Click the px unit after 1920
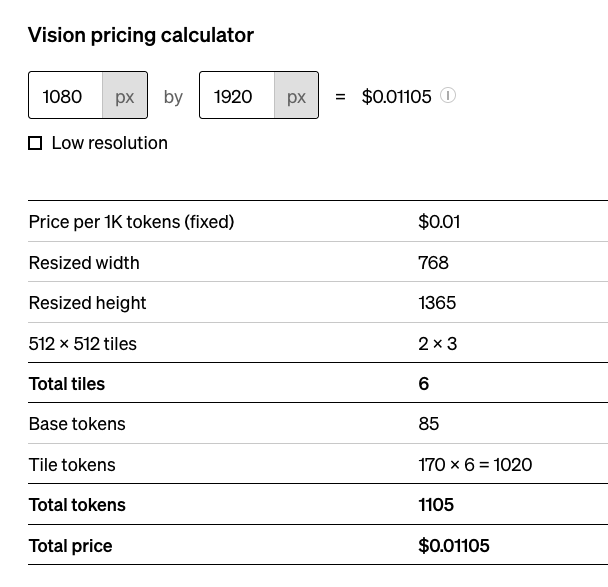Image resolution: width=608 pixels, height=587 pixels. [296, 95]
